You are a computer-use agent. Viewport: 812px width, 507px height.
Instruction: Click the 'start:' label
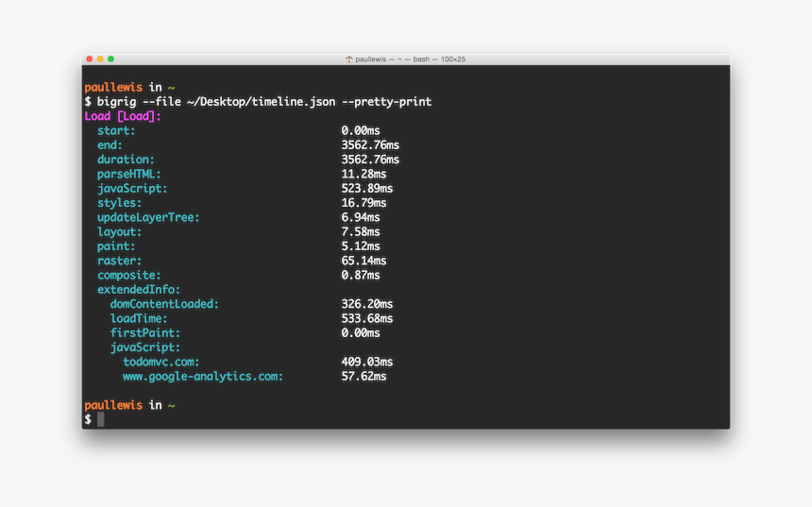click(116, 130)
